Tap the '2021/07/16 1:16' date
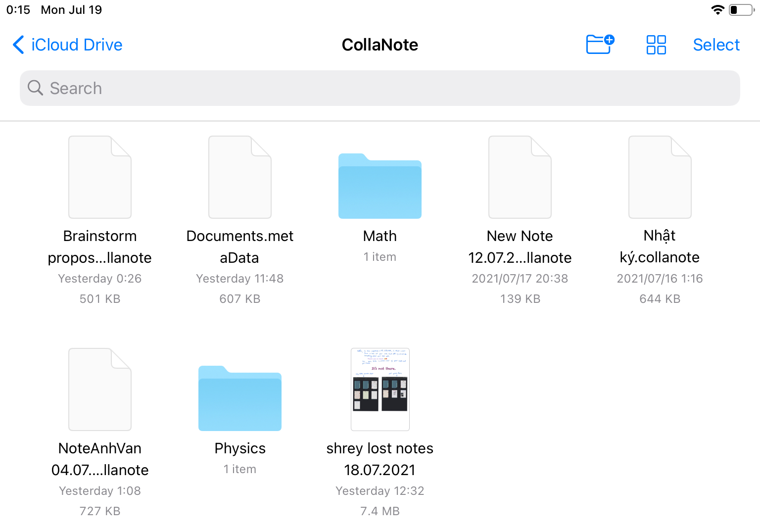The image size is (760, 532). click(x=660, y=279)
